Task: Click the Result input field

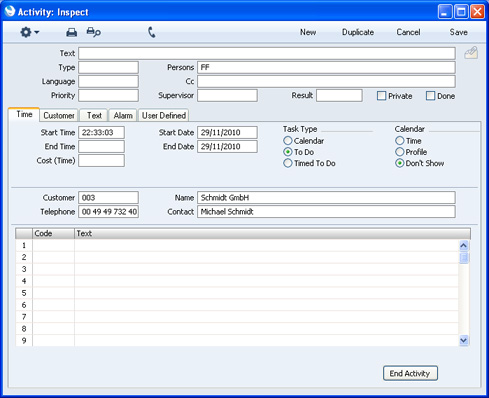Action: 339,95
